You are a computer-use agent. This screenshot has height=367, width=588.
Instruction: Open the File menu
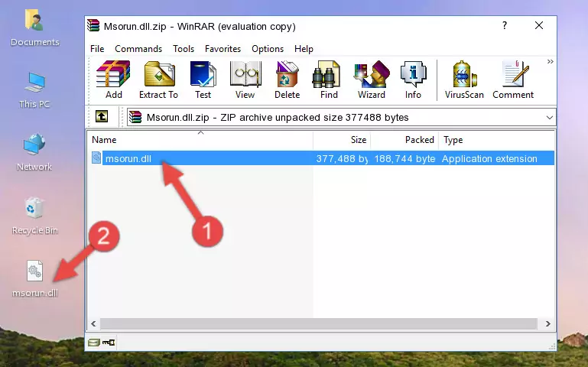(x=97, y=49)
